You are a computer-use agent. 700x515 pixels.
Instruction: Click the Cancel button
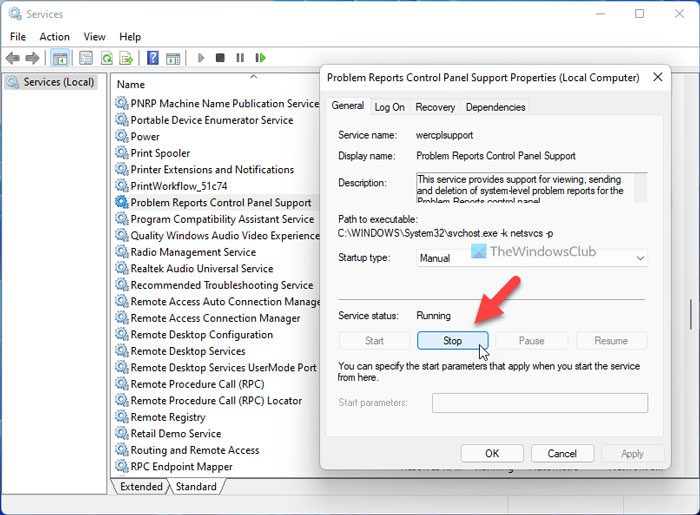tap(562, 453)
